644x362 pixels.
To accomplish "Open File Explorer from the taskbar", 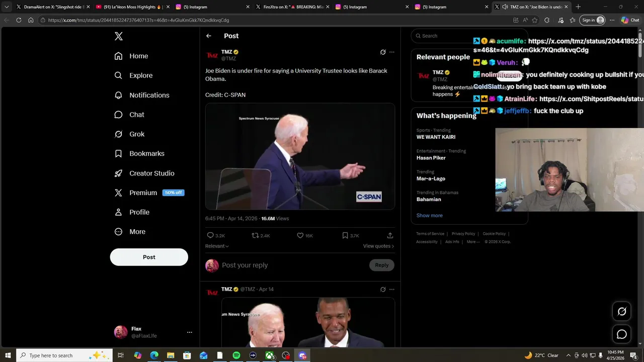I will coord(171,355).
